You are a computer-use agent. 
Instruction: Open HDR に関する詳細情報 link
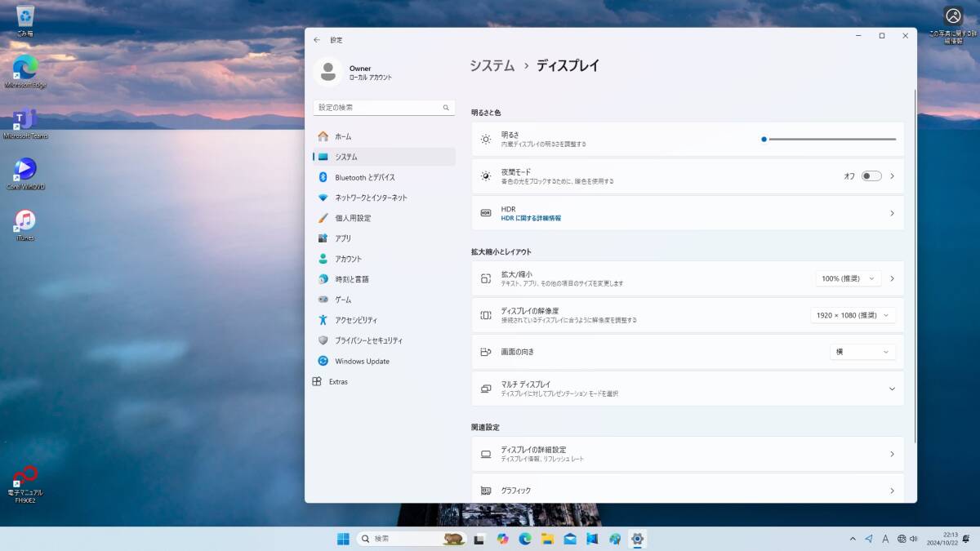[x=531, y=218]
